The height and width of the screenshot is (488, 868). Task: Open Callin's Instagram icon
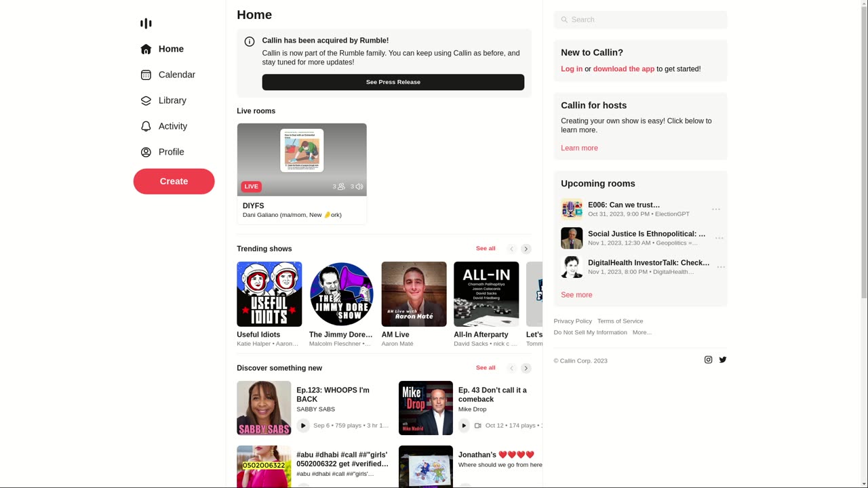tap(708, 360)
